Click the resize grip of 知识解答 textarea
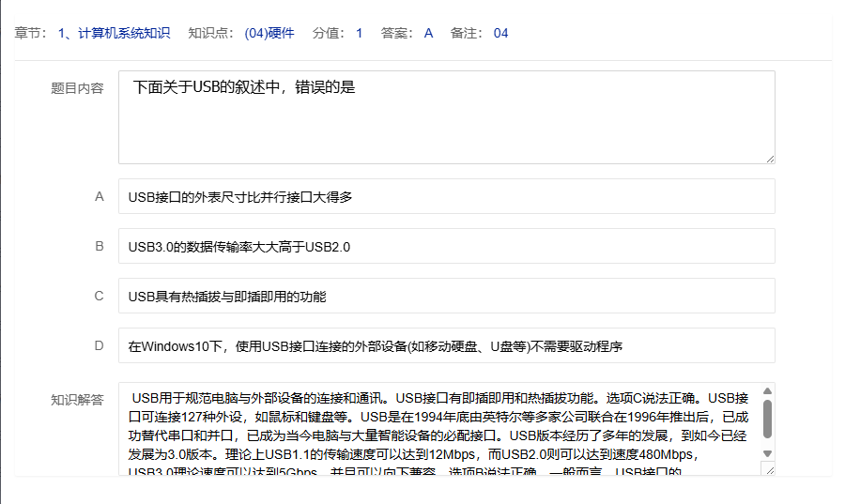 pos(767,469)
